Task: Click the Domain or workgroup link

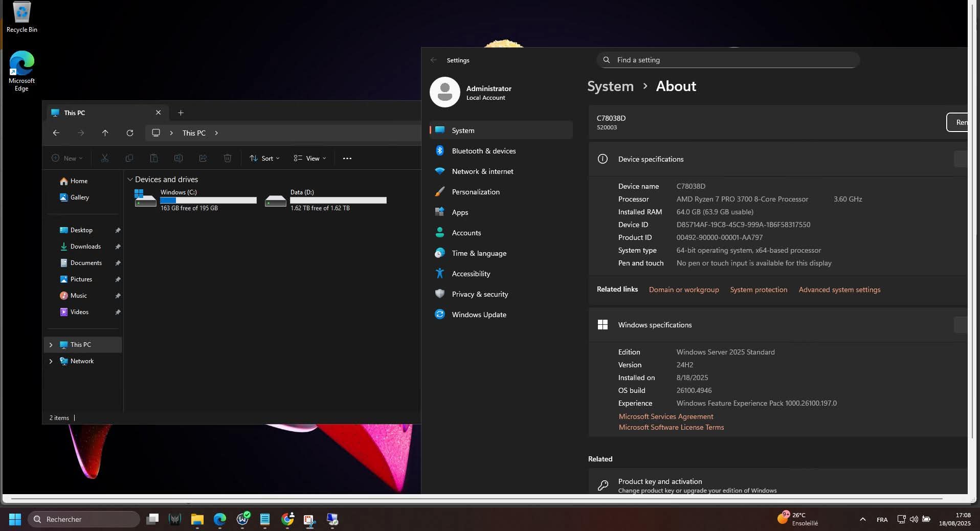Action: tap(684, 290)
